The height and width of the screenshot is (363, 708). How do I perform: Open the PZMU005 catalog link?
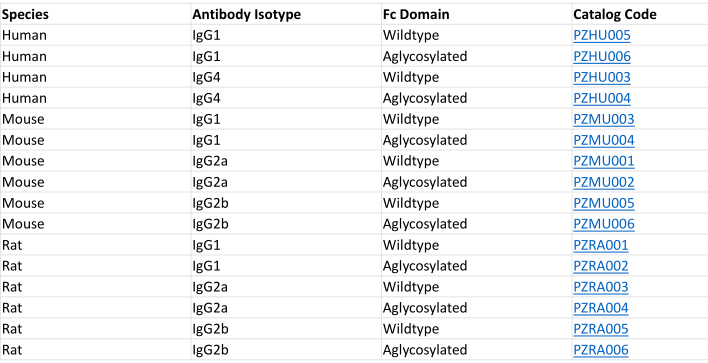[604, 203]
